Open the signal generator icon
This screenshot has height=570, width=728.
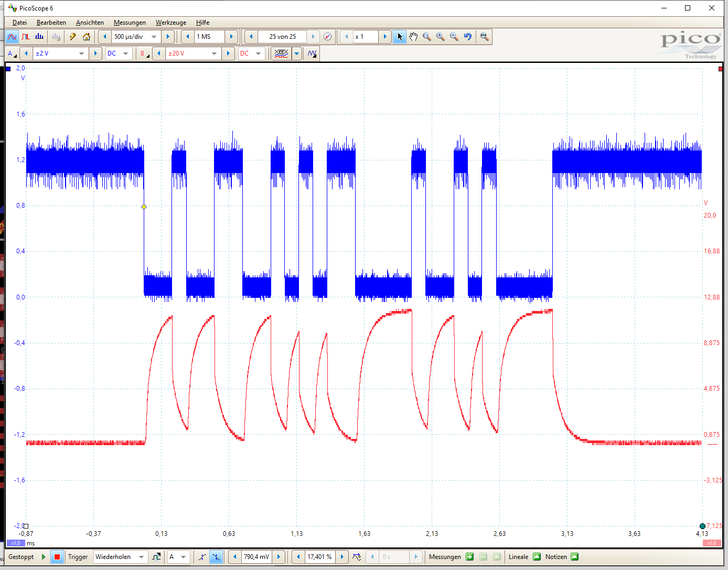[x=312, y=53]
